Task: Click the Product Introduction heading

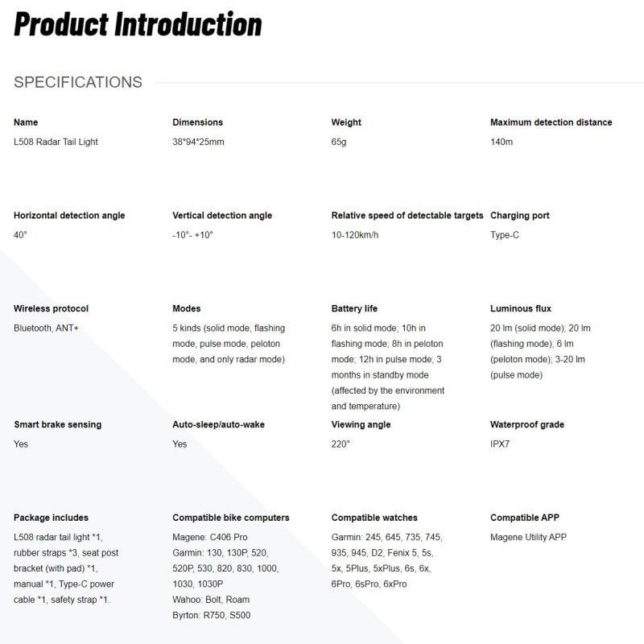Action: pyautogui.click(x=138, y=24)
